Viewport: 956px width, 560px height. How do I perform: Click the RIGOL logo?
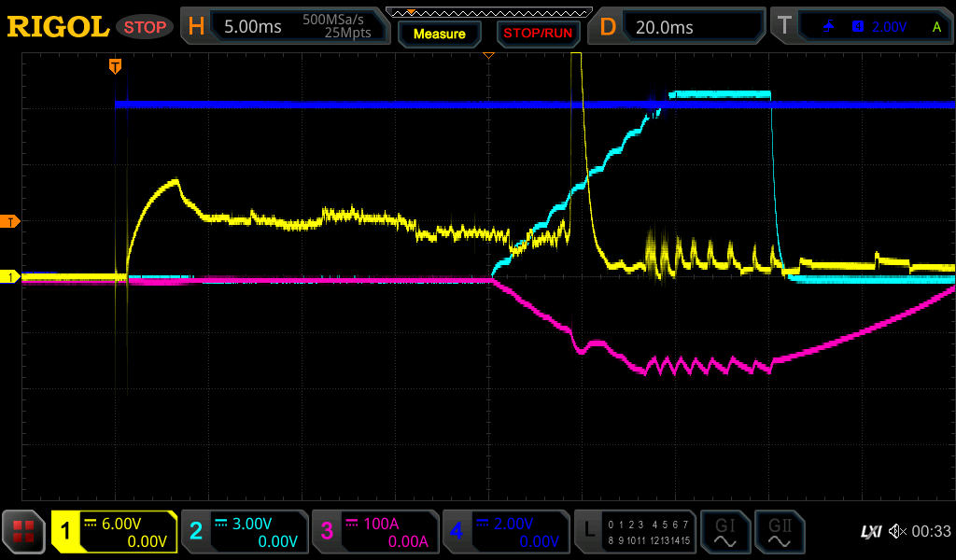[x=58, y=27]
